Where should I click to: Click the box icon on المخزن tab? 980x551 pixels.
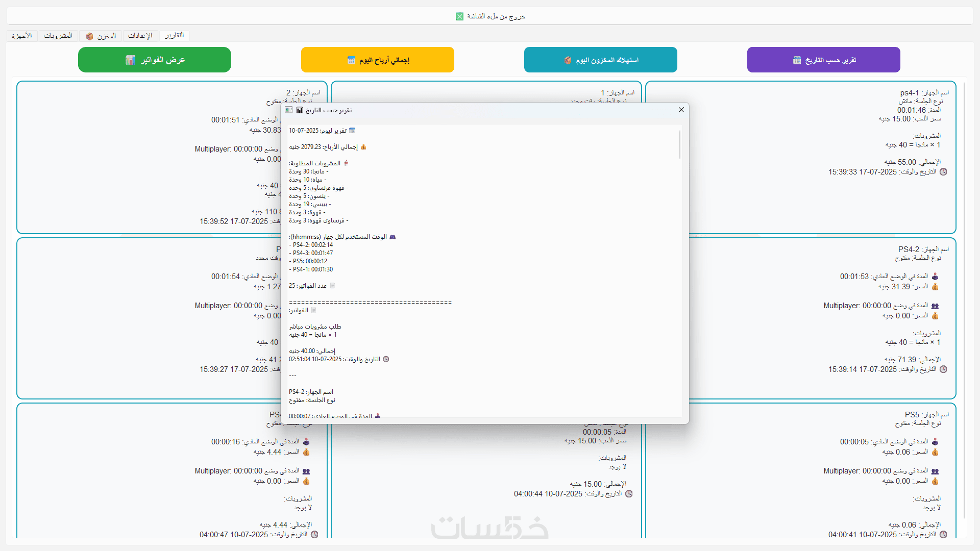[90, 36]
